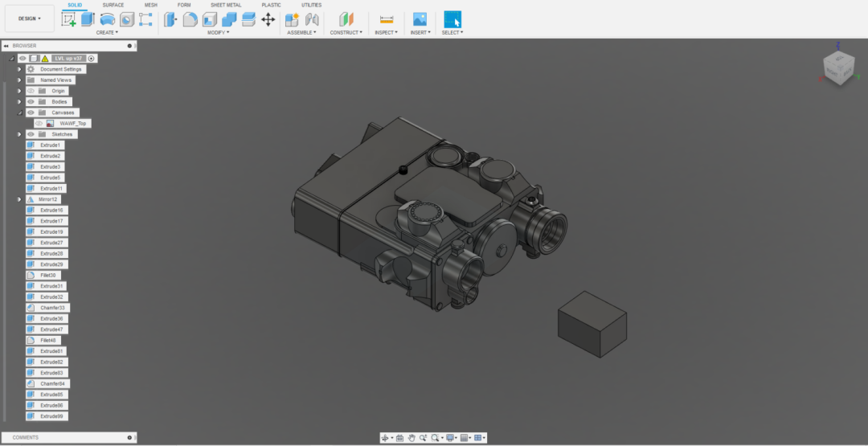868x446 pixels.
Task: Open the DESIGN workspace dropdown
Action: pos(30,18)
